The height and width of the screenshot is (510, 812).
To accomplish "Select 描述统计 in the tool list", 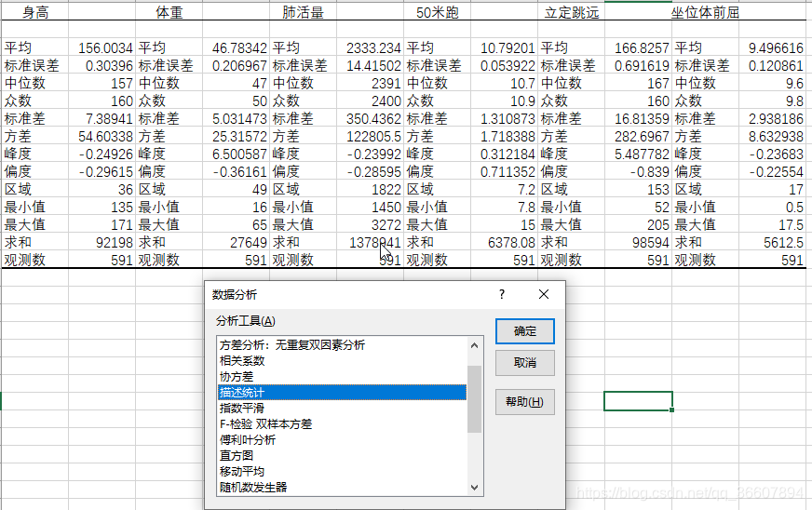I will (342, 393).
